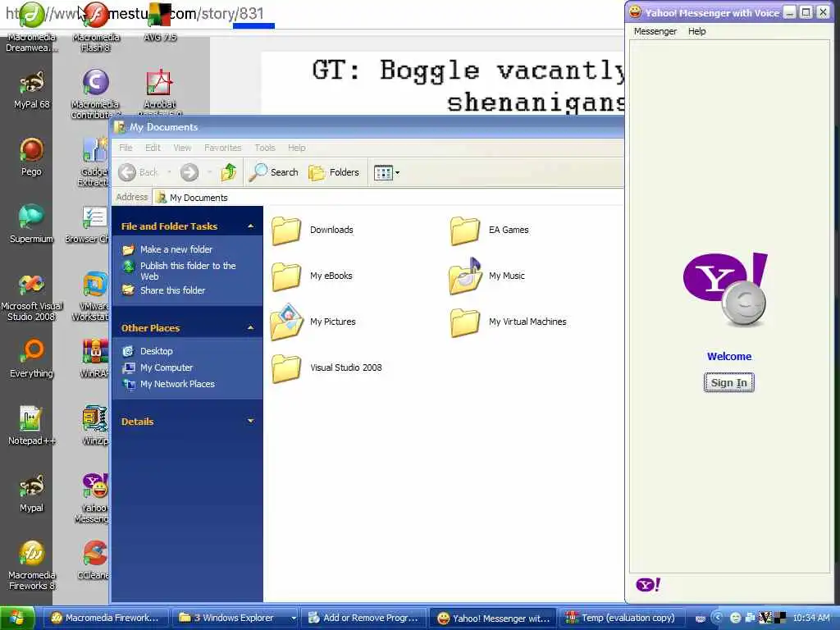
Task: Select the My eBooks folder
Action: coord(312,276)
